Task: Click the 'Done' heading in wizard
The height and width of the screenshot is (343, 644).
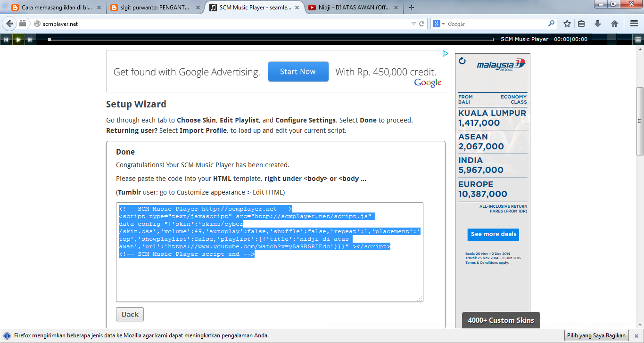Action: pyautogui.click(x=125, y=152)
